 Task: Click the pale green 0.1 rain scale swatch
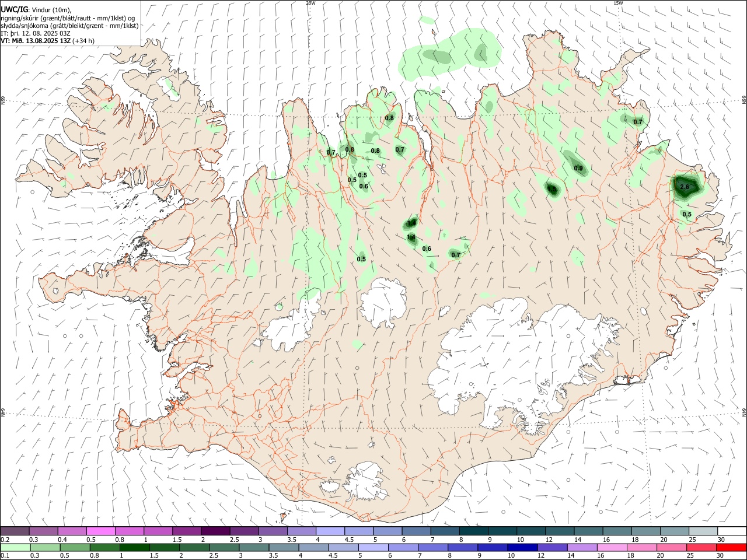pyautogui.click(x=15, y=547)
